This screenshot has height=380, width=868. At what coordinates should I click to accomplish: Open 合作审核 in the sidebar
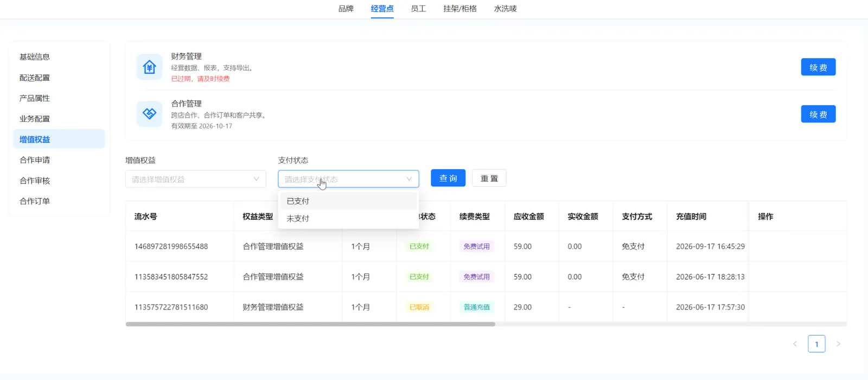point(59,181)
